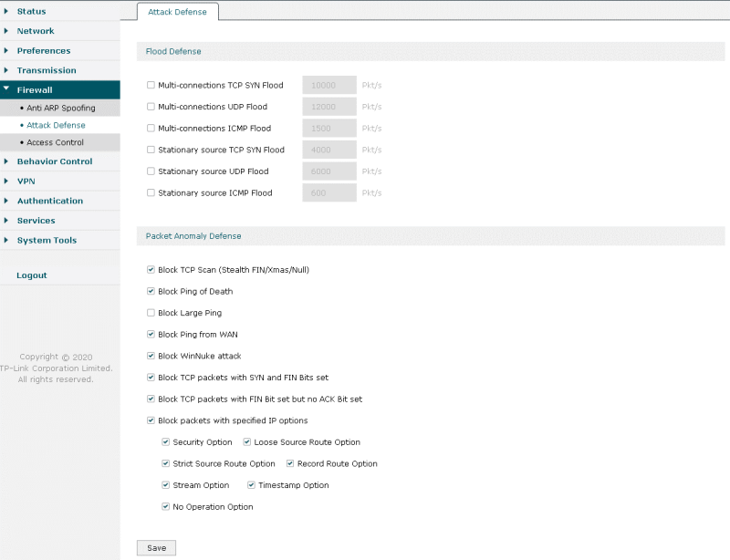Uncheck Block WinNuke attack checkbox

(x=151, y=356)
